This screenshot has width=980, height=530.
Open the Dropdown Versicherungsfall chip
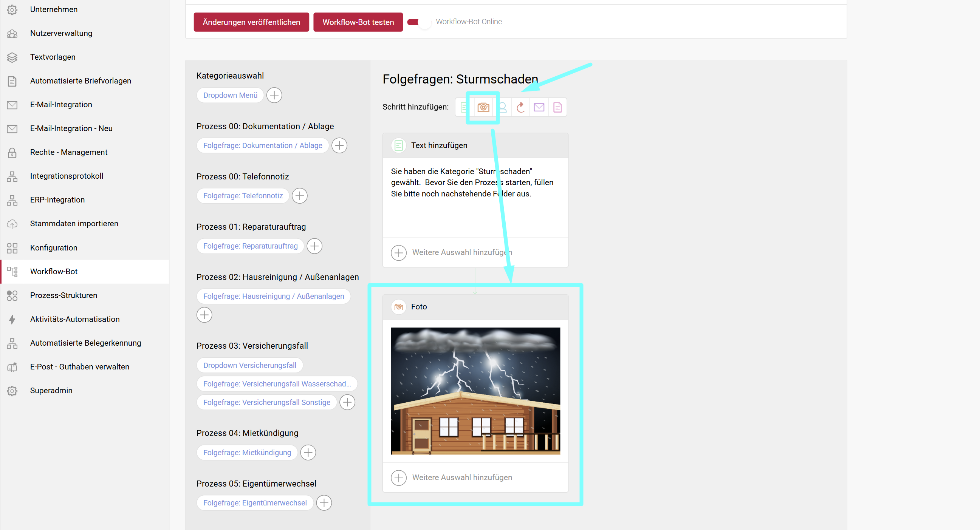point(249,365)
